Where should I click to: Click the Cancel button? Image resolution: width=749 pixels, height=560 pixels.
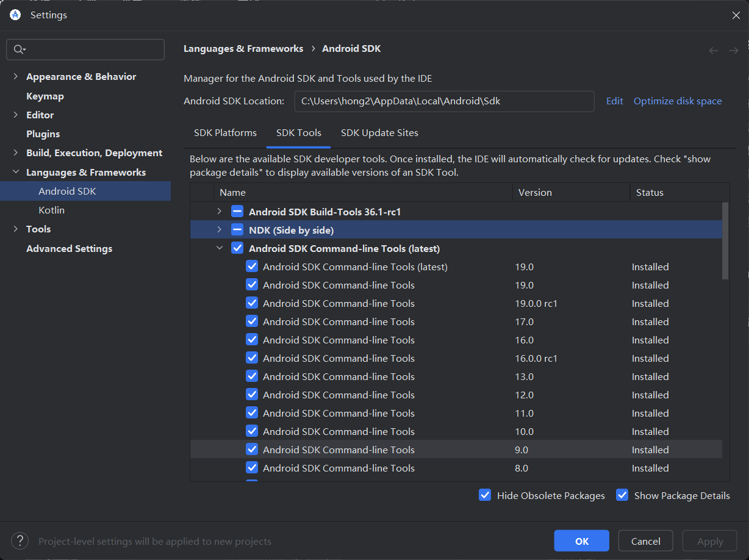(645, 541)
